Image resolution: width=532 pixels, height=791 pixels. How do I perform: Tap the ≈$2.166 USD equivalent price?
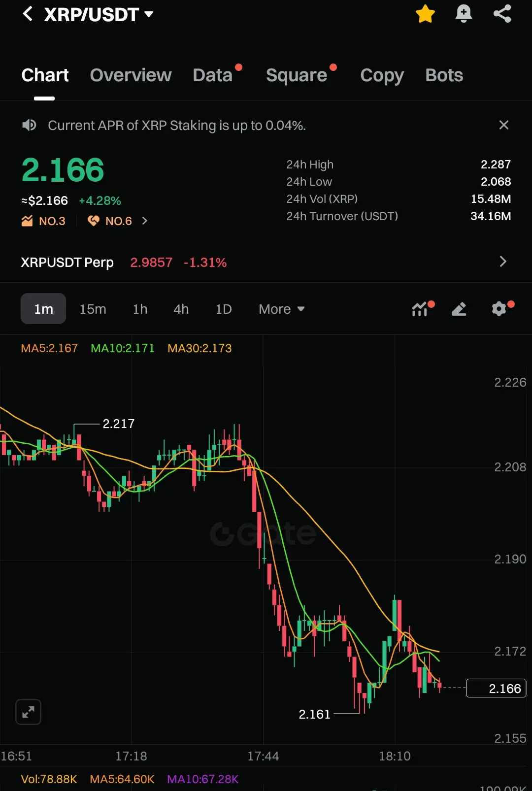[x=44, y=201]
